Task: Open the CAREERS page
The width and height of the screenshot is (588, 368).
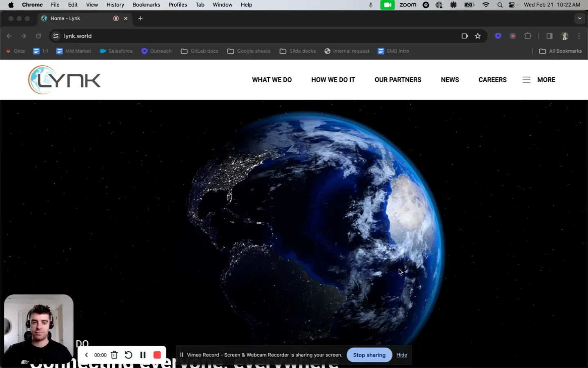Action: click(492, 80)
